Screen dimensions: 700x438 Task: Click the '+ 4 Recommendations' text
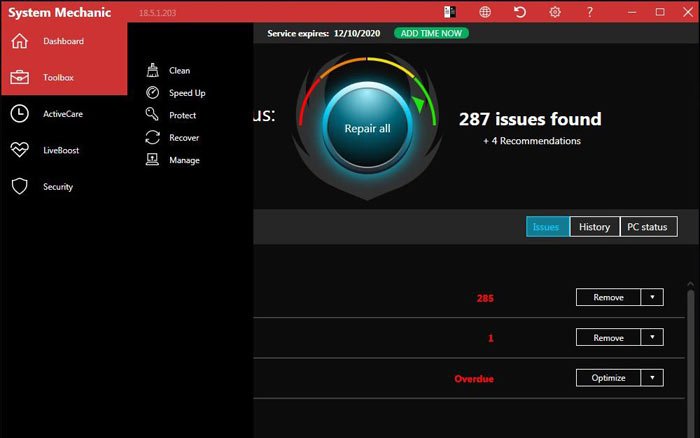click(532, 141)
